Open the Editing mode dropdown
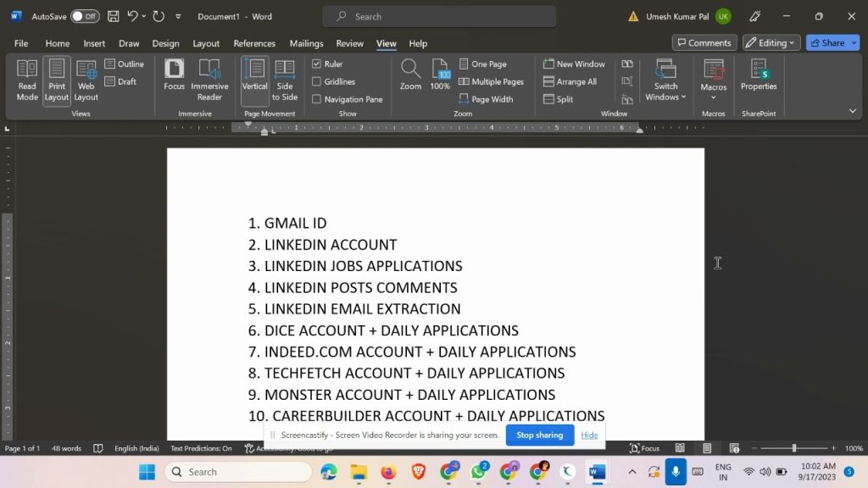Screen dimensions: 868x488 [x=771, y=42]
